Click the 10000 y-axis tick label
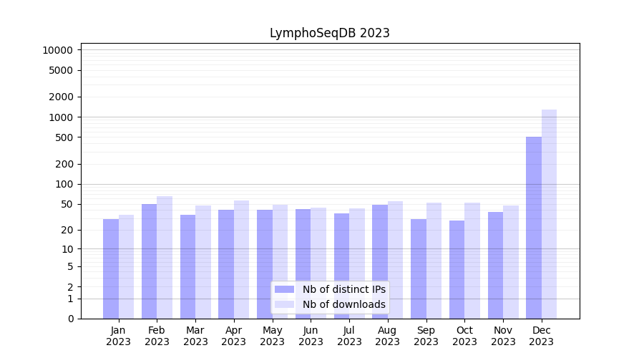This screenshot has width=644, height=358. click(57, 50)
